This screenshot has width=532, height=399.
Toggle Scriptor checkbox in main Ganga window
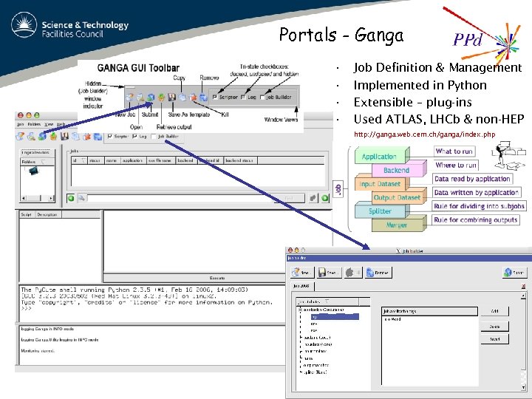click(x=110, y=137)
